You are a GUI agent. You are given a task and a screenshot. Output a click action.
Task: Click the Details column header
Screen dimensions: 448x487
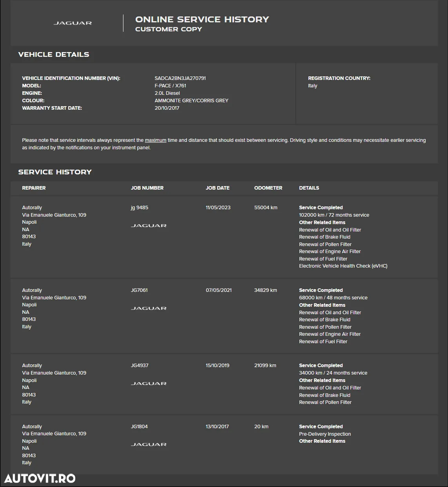pos(309,188)
